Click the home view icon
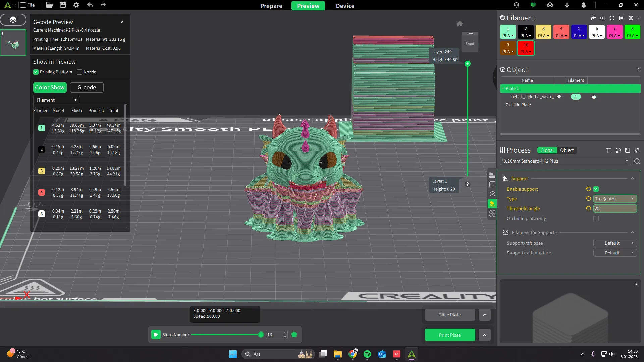Viewport: 644px width, 362px height. 460,24
